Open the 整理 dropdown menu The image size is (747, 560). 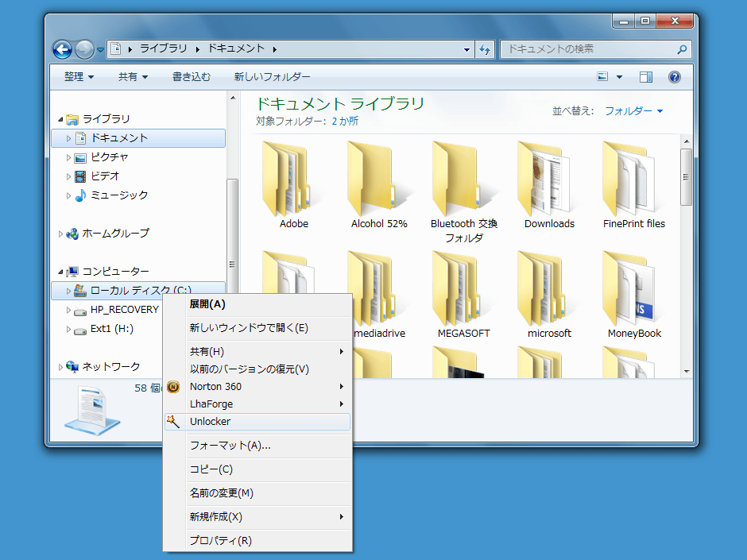coord(79,77)
